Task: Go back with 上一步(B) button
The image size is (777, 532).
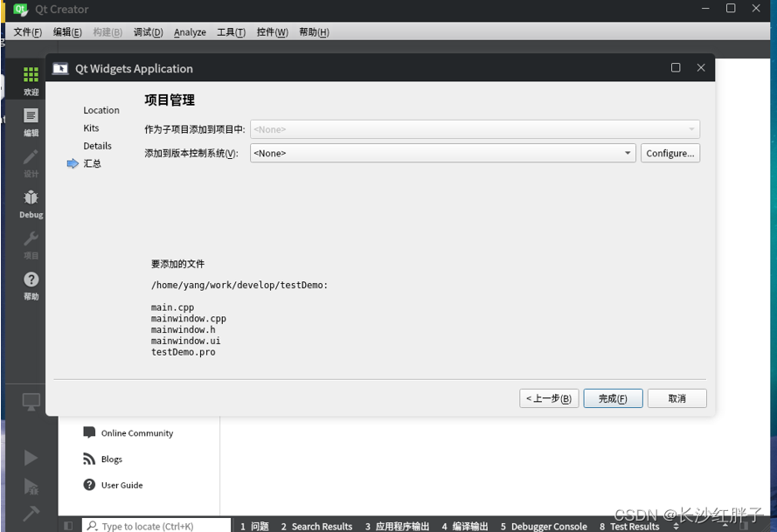Action: point(549,398)
